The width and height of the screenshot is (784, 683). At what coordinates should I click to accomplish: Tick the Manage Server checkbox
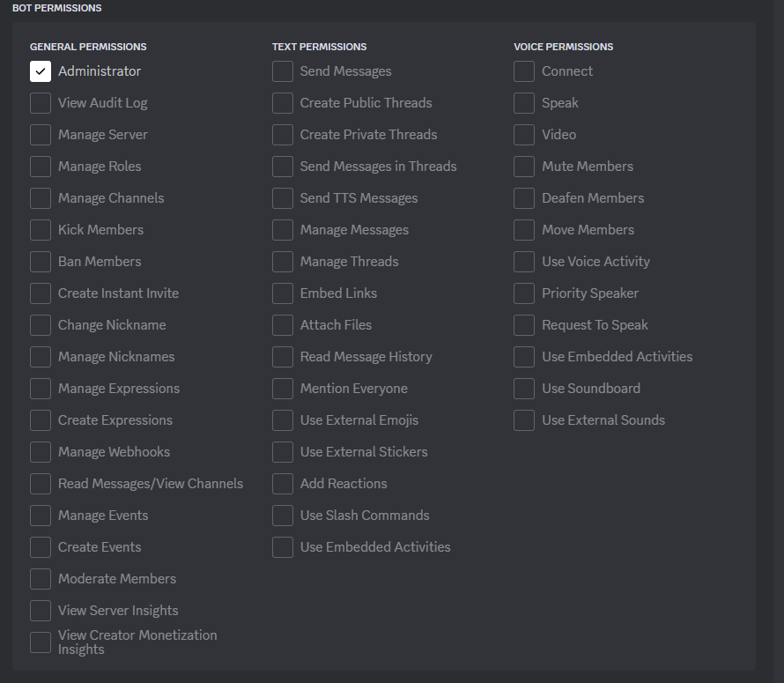pyautogui.click(x=41, y=135)
